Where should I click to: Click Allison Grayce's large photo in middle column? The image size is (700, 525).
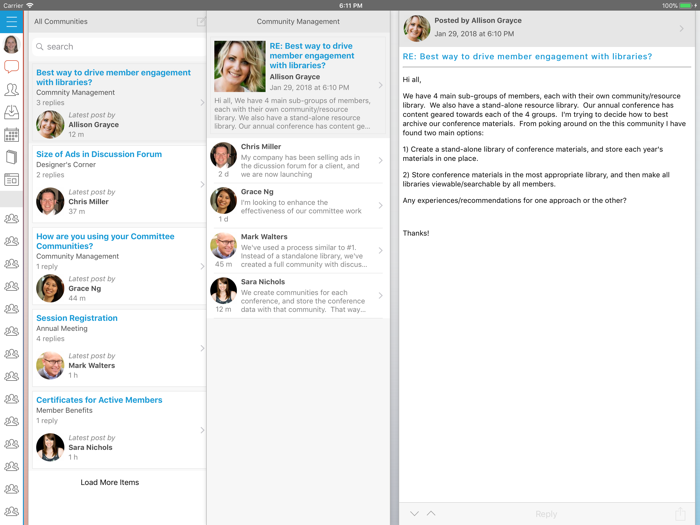(240, 67)
